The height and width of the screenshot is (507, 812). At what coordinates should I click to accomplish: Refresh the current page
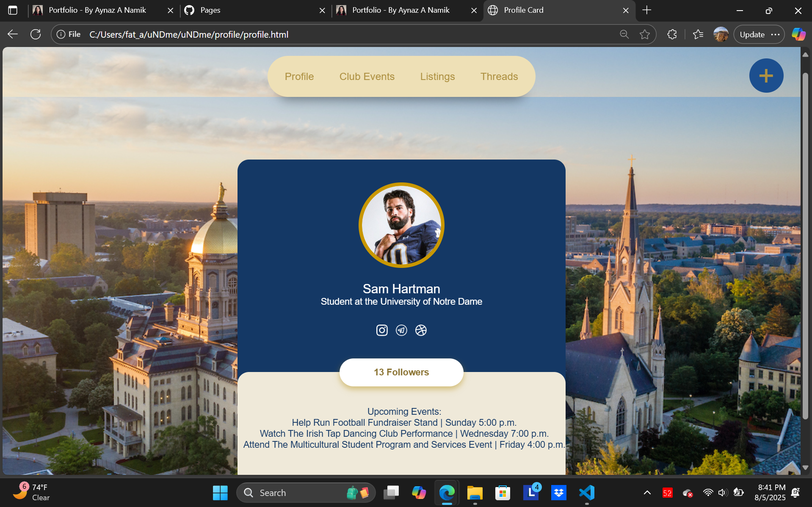pos(36,34)
